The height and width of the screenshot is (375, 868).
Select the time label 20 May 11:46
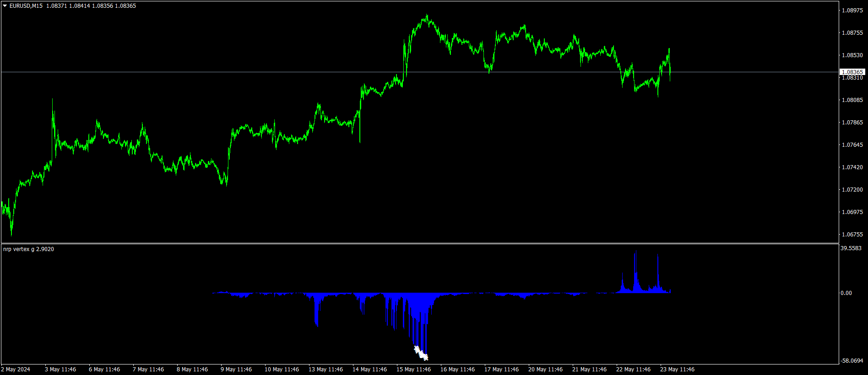click(x=545, y=370)
